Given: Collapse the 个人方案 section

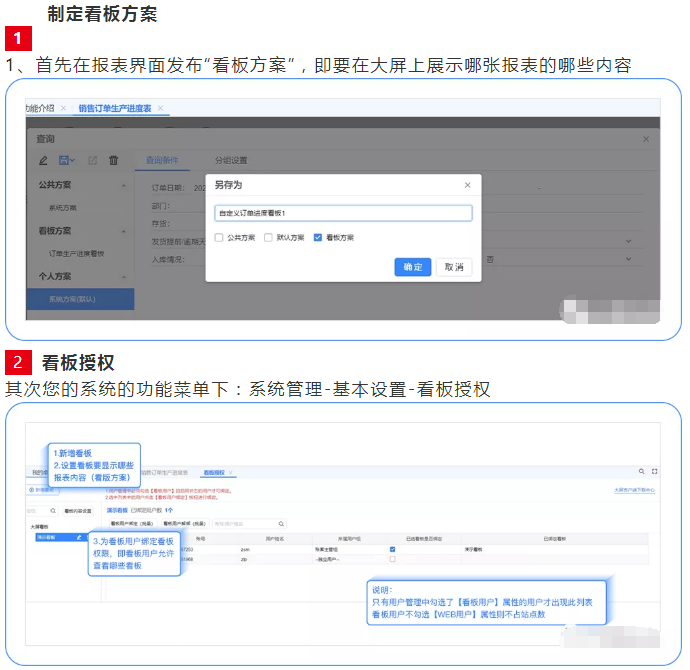Looking at the screenshot, I should coord(123,276).
